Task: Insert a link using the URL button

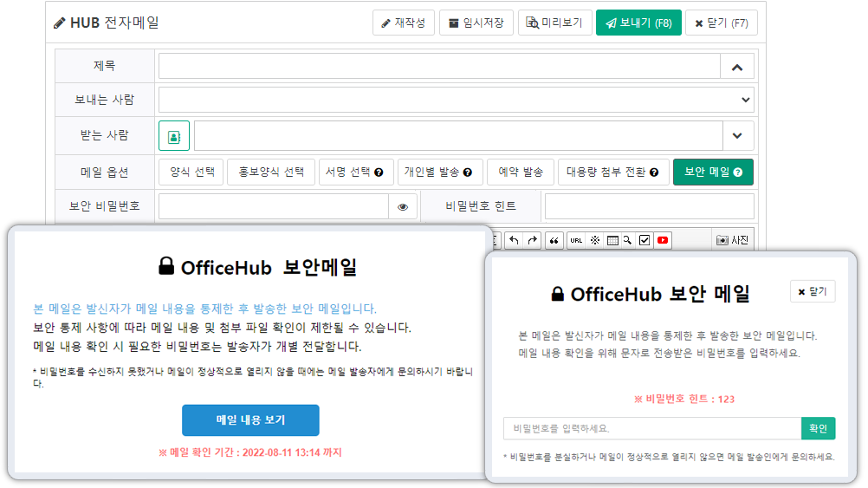Action: click(x=576, y=240)
